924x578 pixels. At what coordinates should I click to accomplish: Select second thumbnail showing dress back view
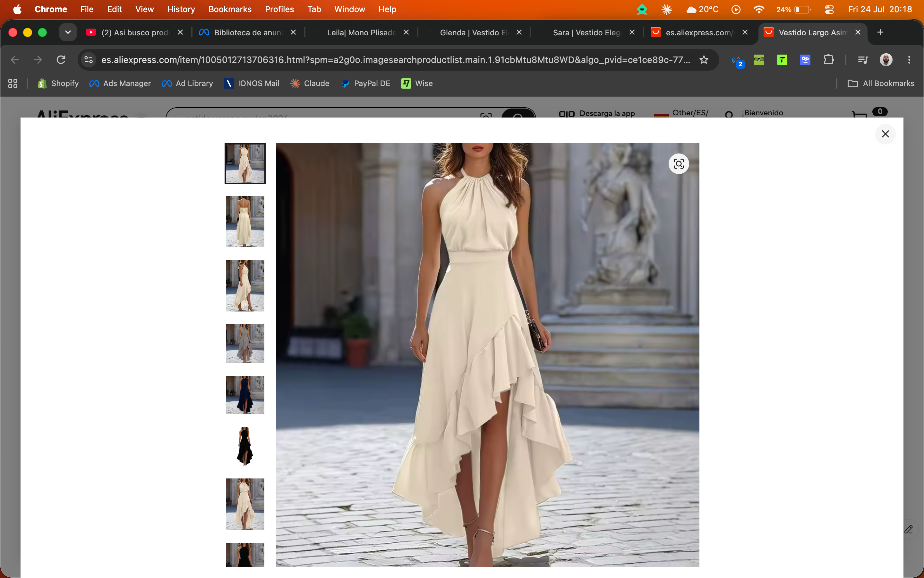(245, 221)
